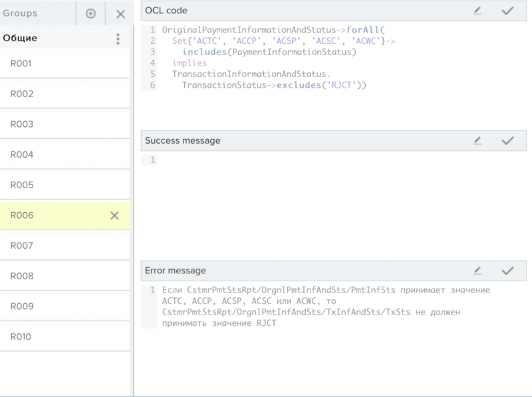Add a new group with plus icon
The height and width of the screenshot is (397, 532).
coord(90,13)
